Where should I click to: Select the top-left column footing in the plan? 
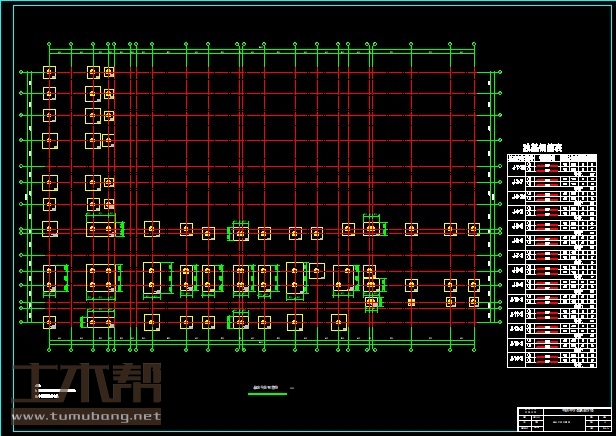(x=49, y=72)
